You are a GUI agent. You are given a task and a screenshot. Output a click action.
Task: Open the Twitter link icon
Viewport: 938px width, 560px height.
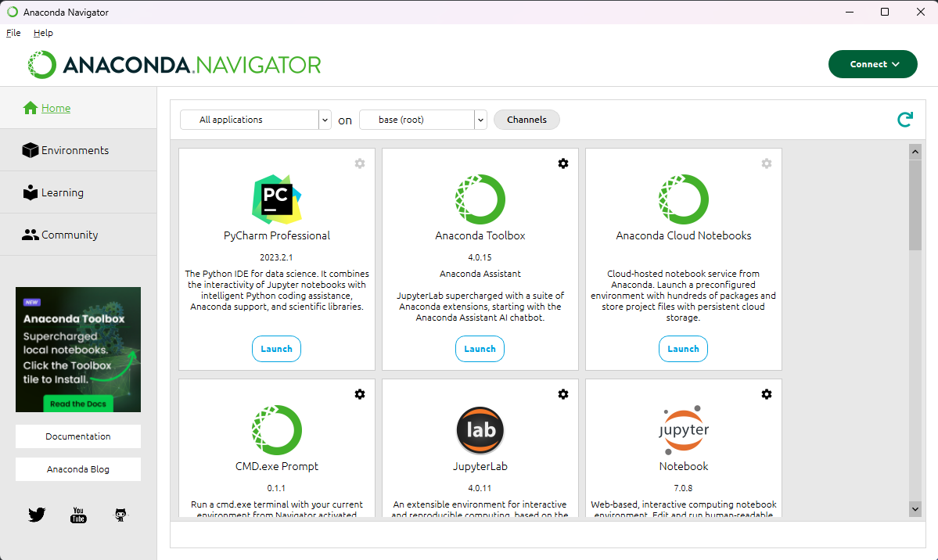[x=37, y=515]
